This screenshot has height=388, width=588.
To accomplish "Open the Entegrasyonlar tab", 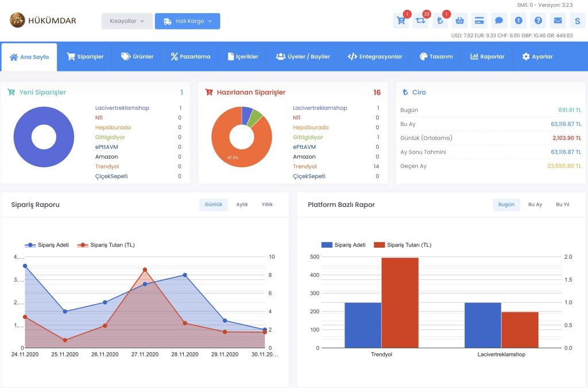I will [x=375, y=57].
